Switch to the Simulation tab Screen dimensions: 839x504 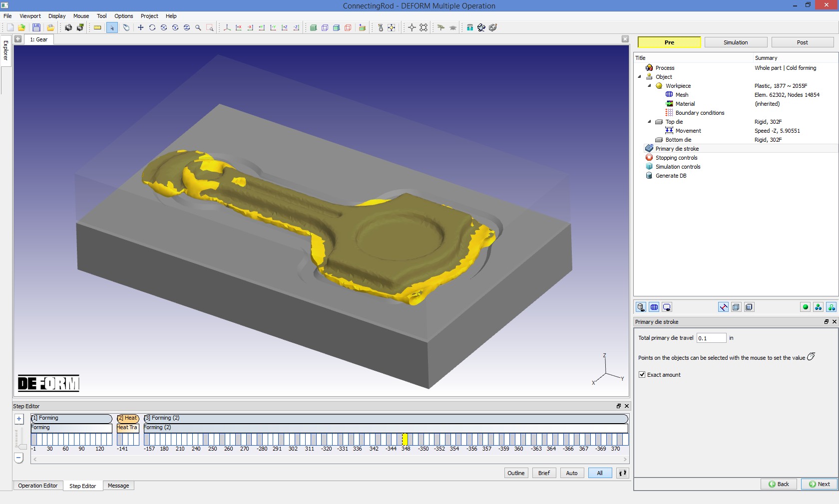(x=736, y=42)
